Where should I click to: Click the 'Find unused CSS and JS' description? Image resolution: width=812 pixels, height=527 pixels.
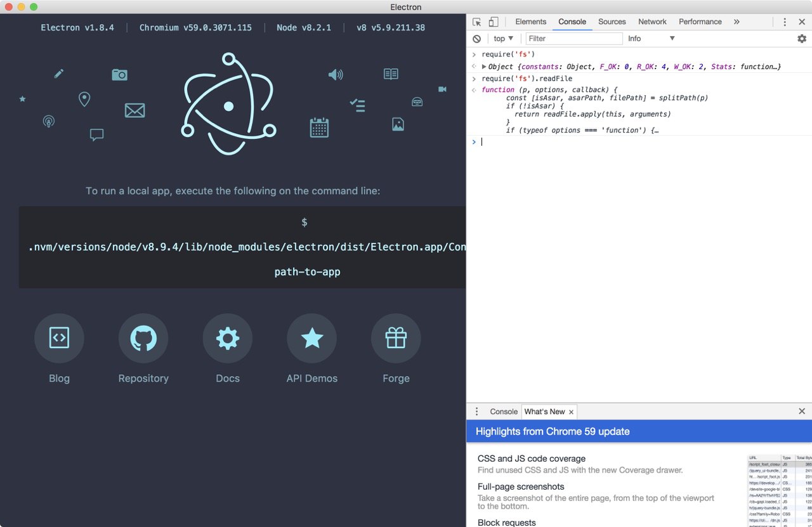pyautogui.click(x=580, y=471)
